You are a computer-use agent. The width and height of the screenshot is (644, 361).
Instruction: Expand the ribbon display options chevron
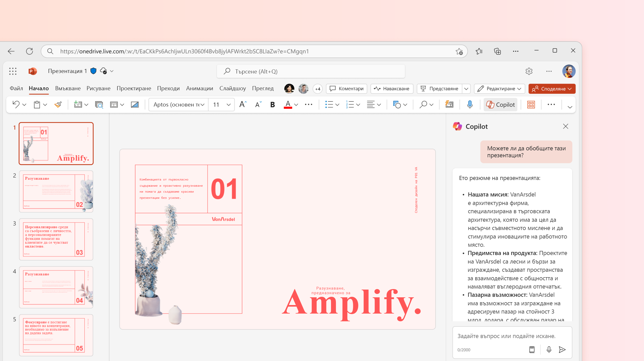570,107
